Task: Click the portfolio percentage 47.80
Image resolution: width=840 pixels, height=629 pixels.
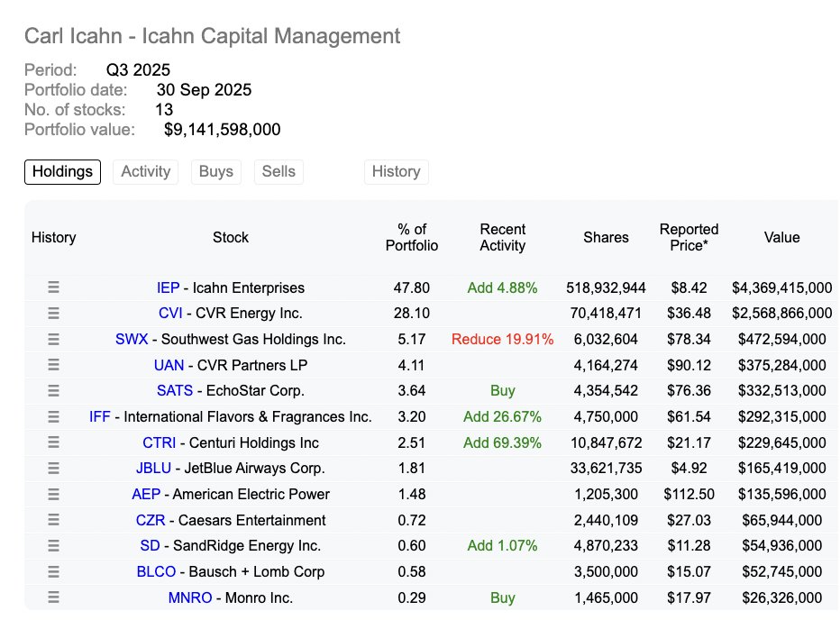Action: (x=412, y=287)
